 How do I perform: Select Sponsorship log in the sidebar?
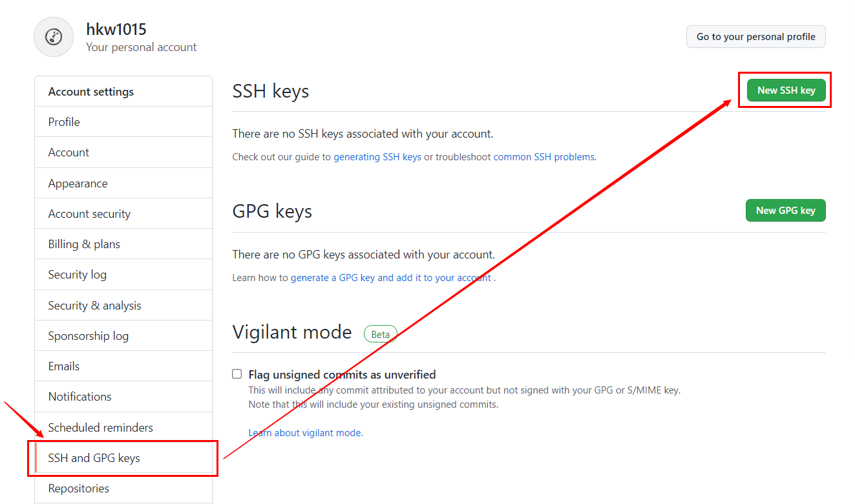tap(123, 336)
